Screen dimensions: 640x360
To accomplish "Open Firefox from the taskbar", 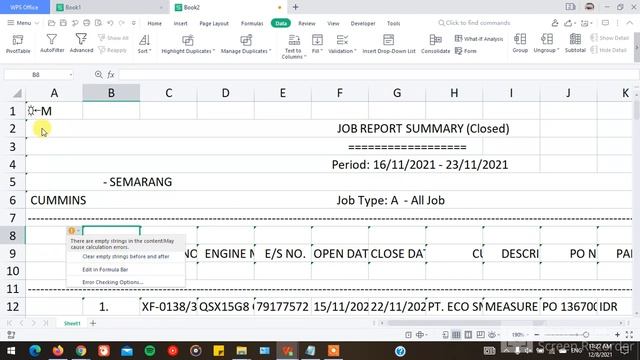I will (x=58, y=351).
